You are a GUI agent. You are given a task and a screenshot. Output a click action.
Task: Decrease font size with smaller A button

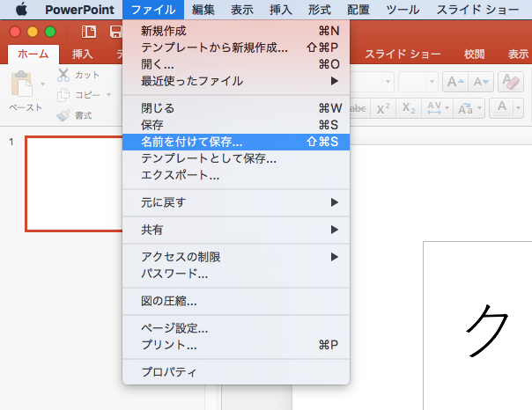coord(481,82)
